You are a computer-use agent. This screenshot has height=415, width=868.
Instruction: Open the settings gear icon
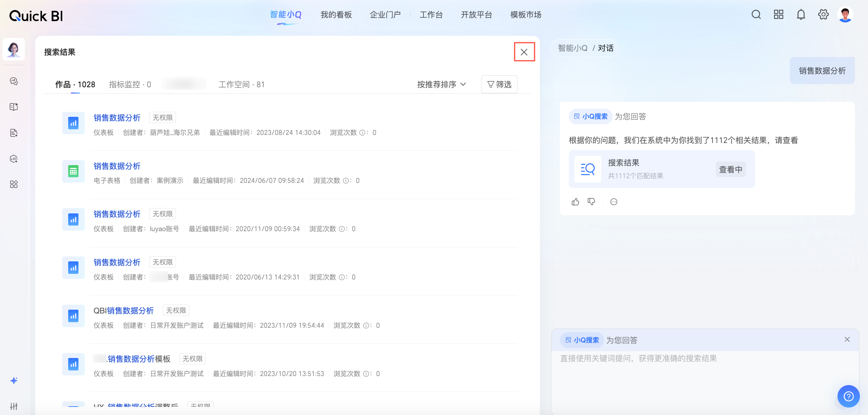coord(823,15)
